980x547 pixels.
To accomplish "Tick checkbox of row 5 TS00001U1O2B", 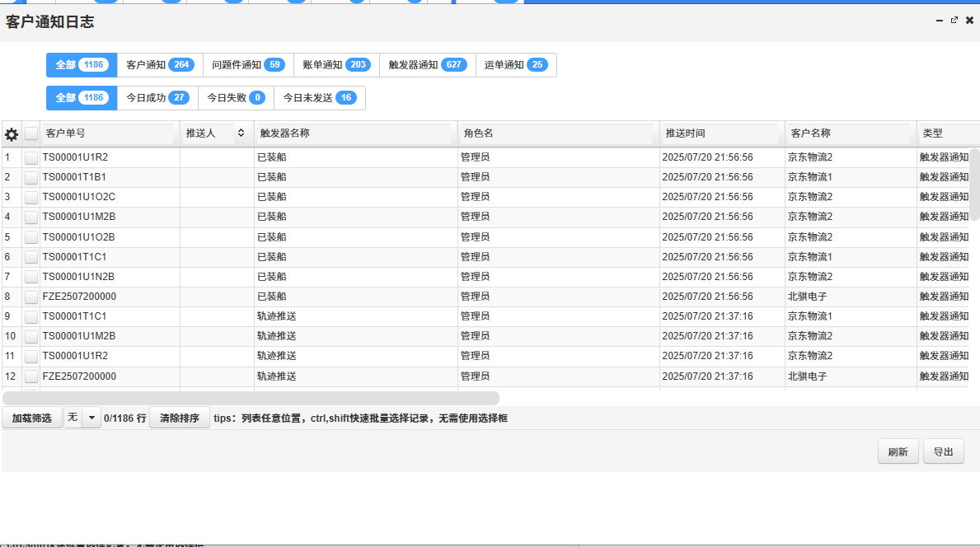I will (x=31, y=237).
